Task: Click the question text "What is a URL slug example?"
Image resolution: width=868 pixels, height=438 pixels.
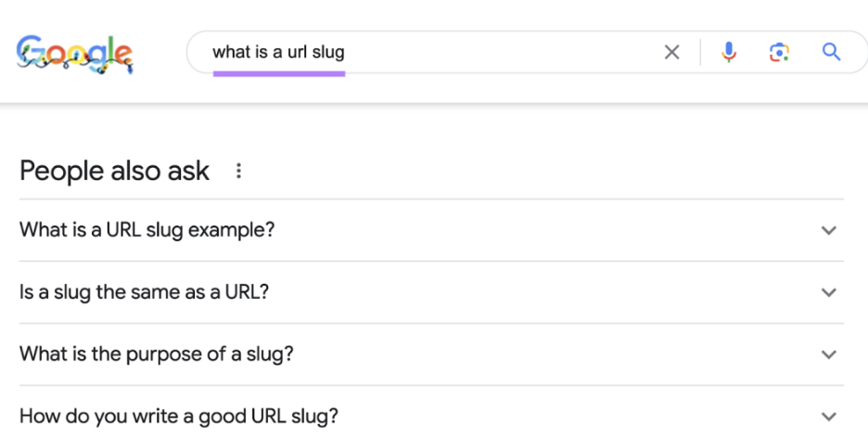Action: 147,230
